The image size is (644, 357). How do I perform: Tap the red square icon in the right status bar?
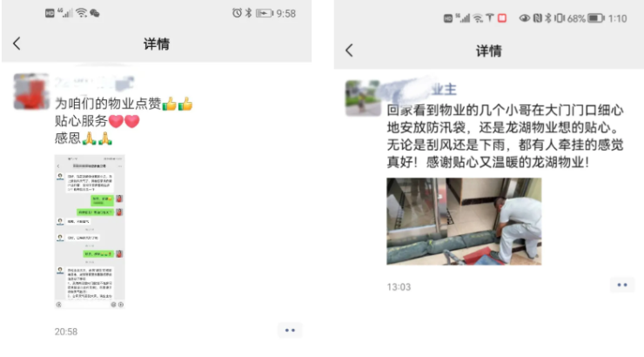point(502,18)
